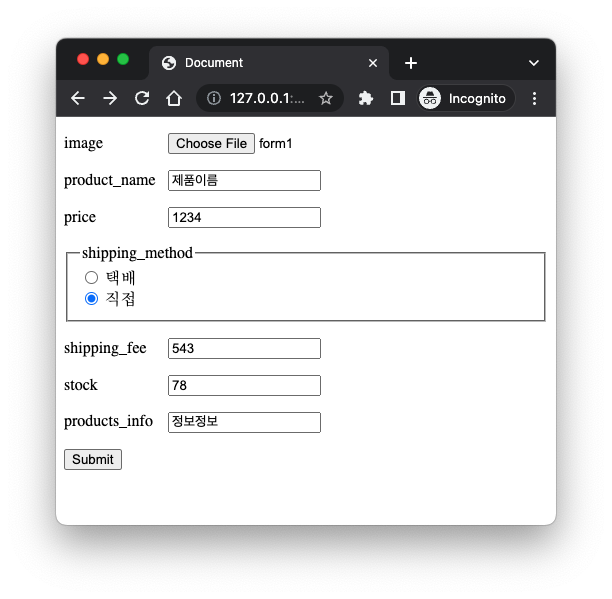The height and width of the screenshot is (599, 612).
Task: Focus the product_name input field
Action: coord(244,180)
